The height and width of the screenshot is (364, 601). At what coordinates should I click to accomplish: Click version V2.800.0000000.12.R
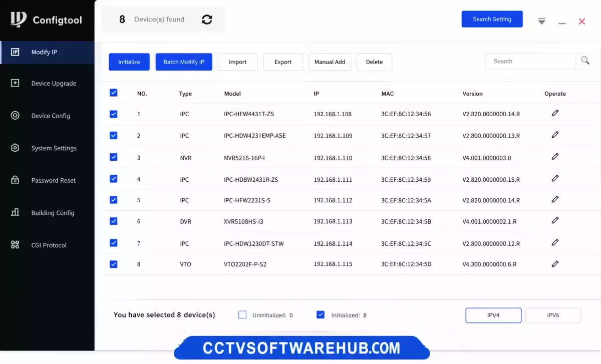[491, 244]
